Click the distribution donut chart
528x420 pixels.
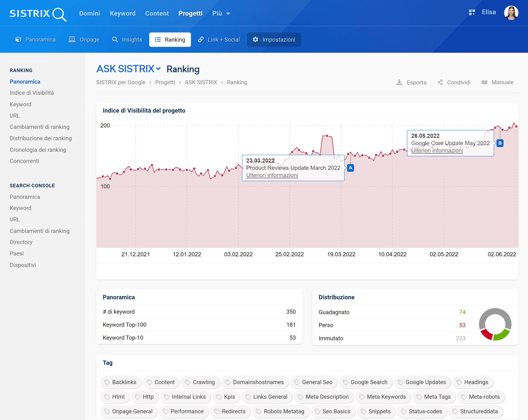click(x=495, y=324)
